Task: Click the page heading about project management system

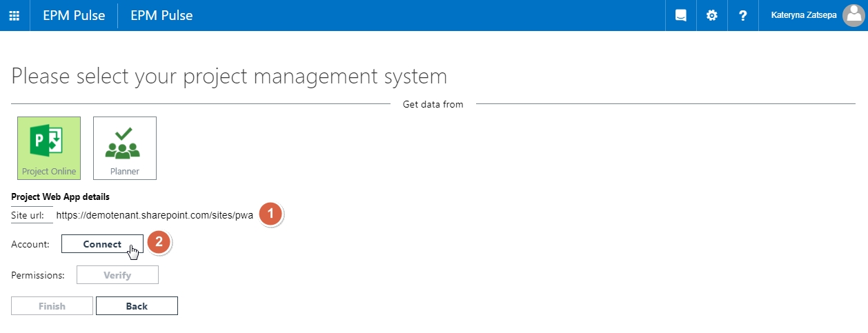Action: point(230,76)
